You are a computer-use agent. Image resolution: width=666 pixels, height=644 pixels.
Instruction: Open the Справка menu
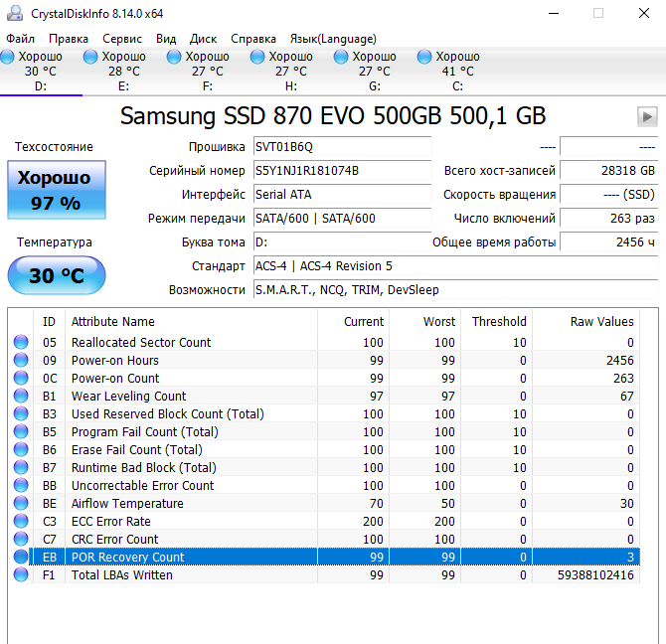pyautogui.click(x=253, y=39)
